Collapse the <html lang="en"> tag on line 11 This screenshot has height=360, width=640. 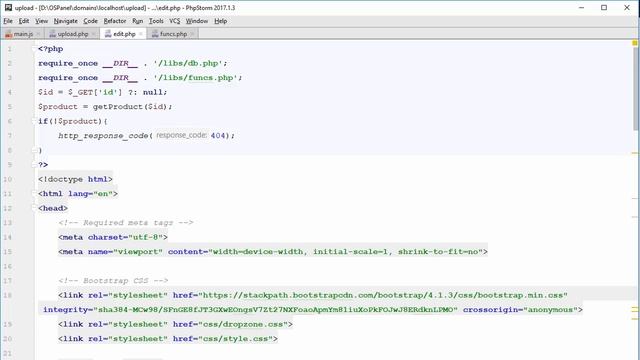click(34, 194)
